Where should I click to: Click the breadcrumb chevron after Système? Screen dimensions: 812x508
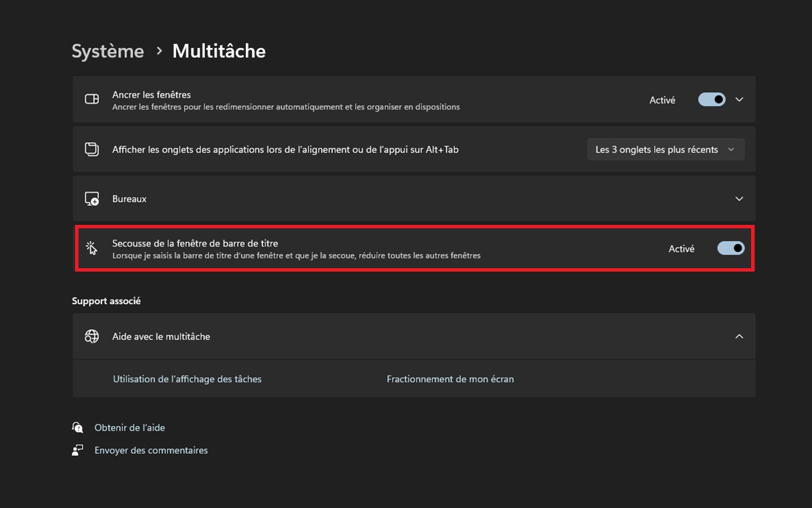point(159,51)
